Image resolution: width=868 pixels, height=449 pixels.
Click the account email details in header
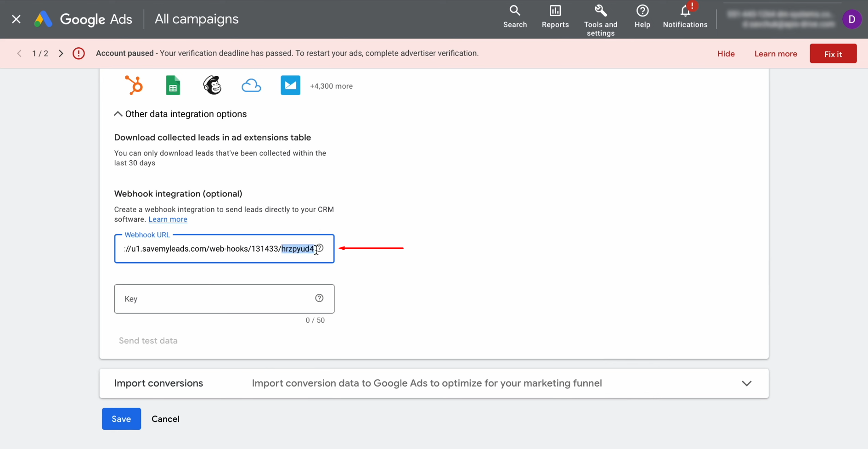point(781,19)
